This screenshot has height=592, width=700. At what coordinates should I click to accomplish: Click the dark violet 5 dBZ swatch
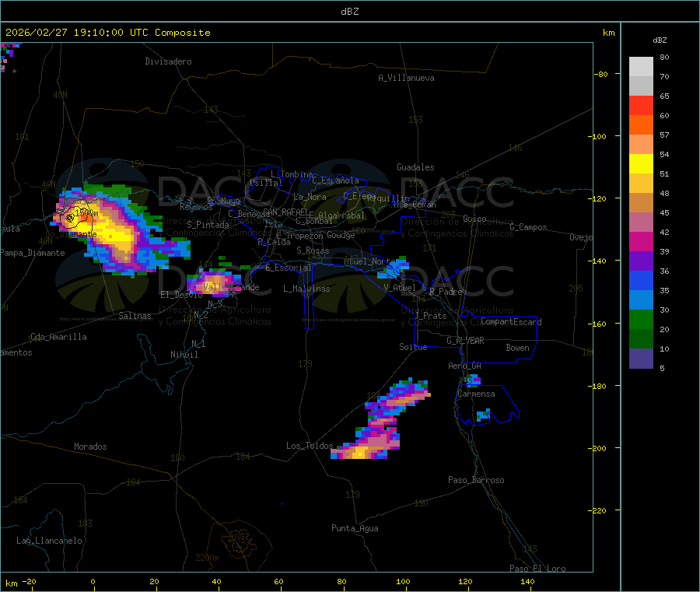click(641, 359)
